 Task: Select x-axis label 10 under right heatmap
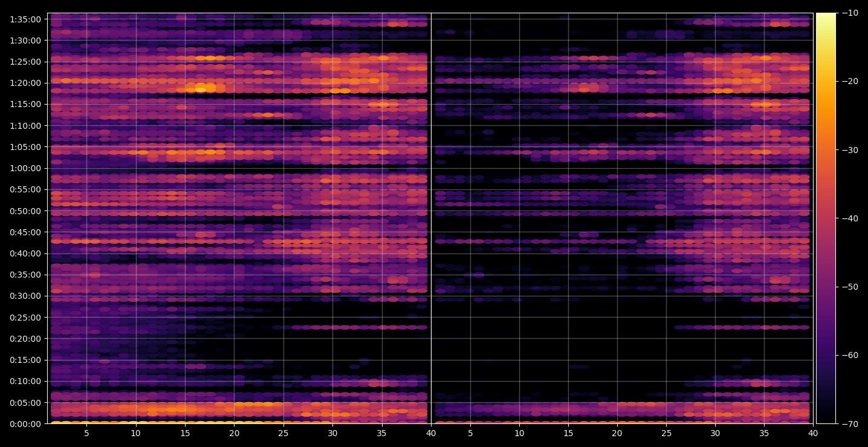pos(519,433)
